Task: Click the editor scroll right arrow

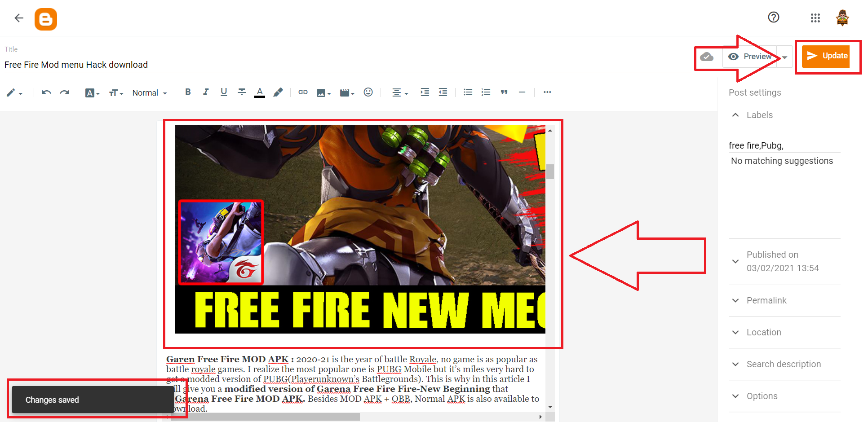Action: pyautogui.click(x=540, y=417)
